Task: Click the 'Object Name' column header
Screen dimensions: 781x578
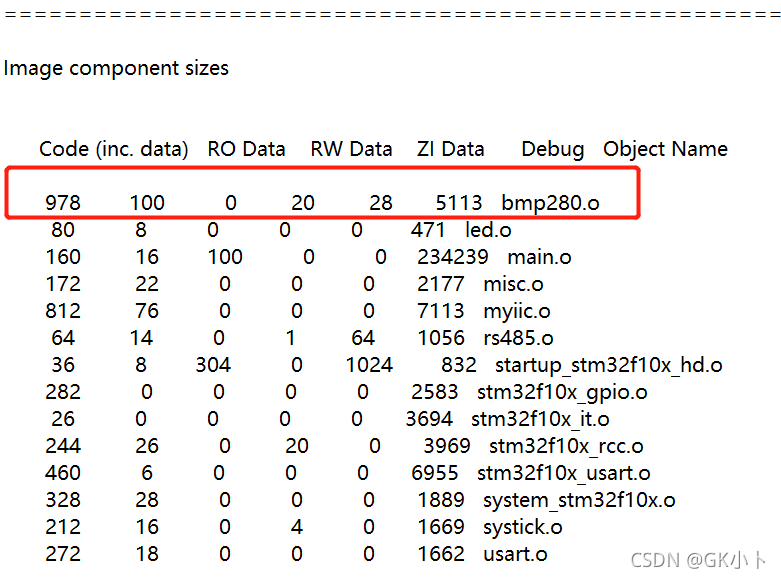Action: 665,149
